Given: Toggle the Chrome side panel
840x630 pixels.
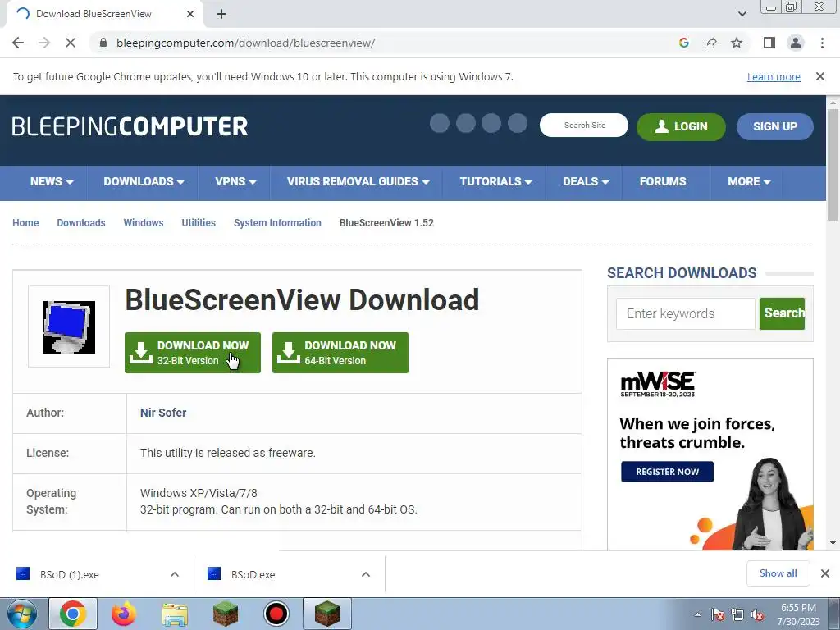Looking at the screenshot, I should point(769,43).
